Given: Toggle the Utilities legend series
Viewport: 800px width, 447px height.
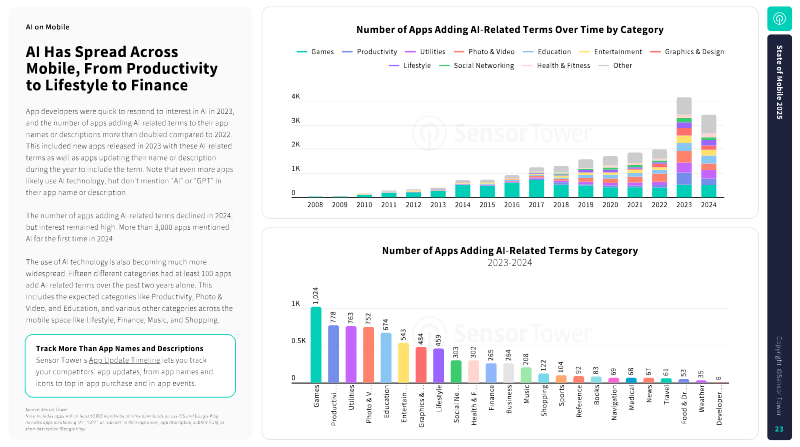Looking at the screenshot, I should tap(425, 52).
